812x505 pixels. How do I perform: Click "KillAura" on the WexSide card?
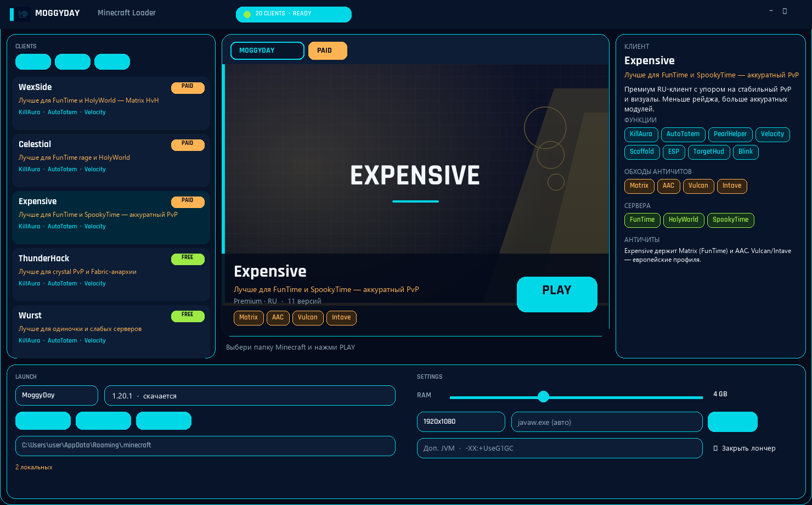pos(30,113)
